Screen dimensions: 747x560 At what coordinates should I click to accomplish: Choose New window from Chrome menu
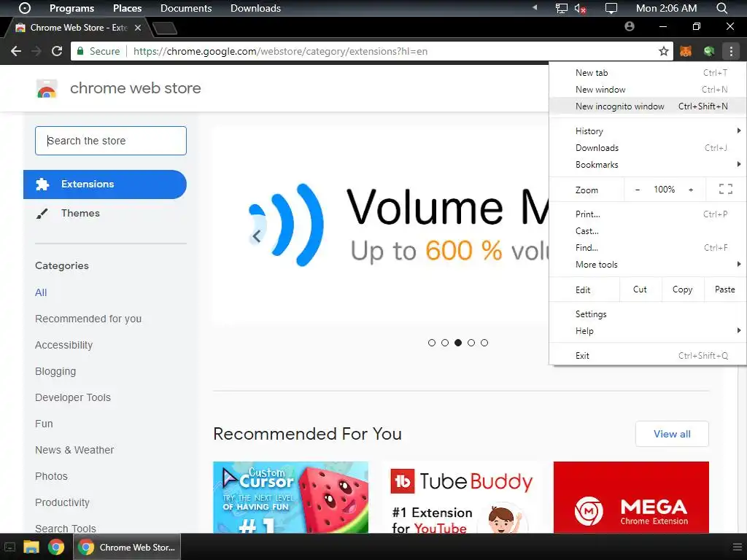click(x=648, y=90)
